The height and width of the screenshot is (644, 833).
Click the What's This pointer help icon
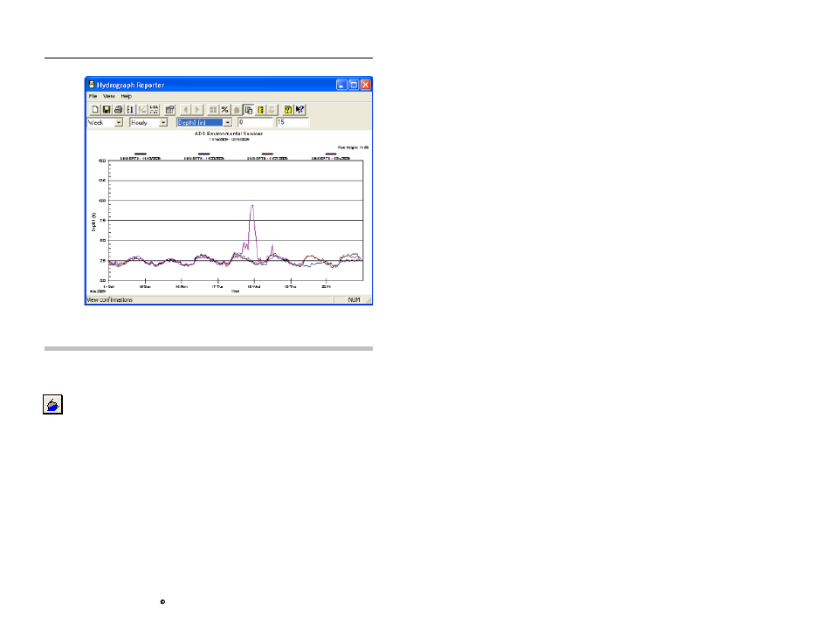click(299, 110)
